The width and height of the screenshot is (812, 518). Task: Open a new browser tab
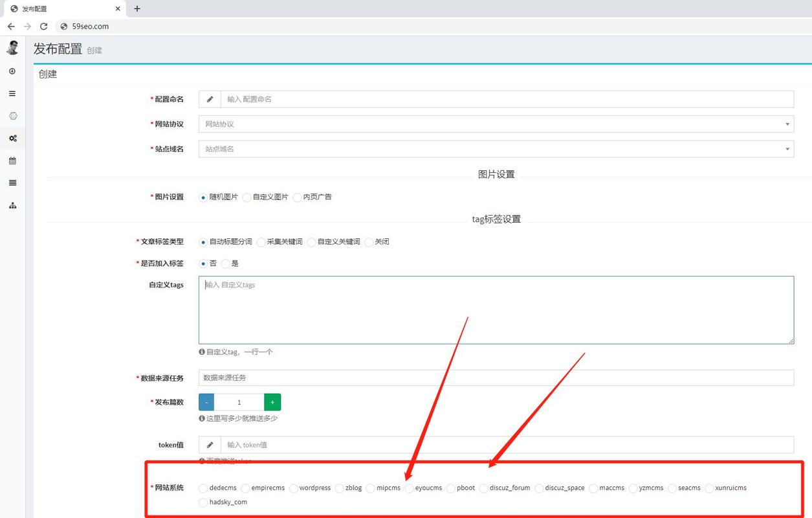click(137, 8)
